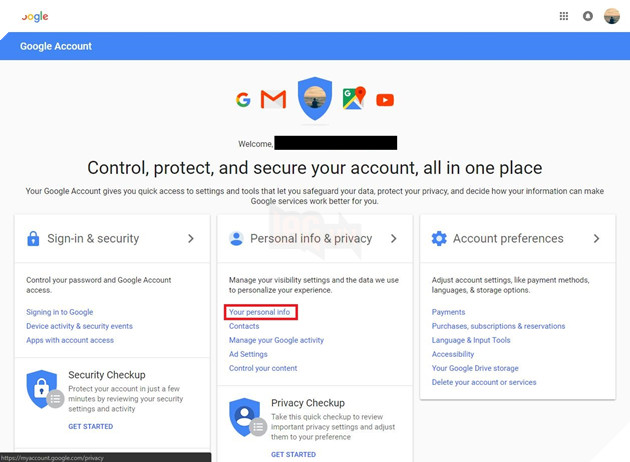Click the Privacy Checkup shield person icon
This screenshot has width=630, height=462.
tap(245, 417)
